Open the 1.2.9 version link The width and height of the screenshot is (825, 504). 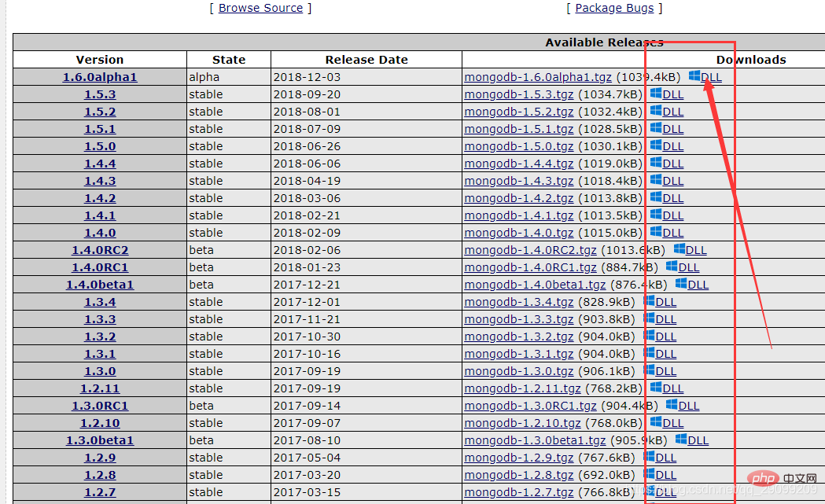click(100, 458)
